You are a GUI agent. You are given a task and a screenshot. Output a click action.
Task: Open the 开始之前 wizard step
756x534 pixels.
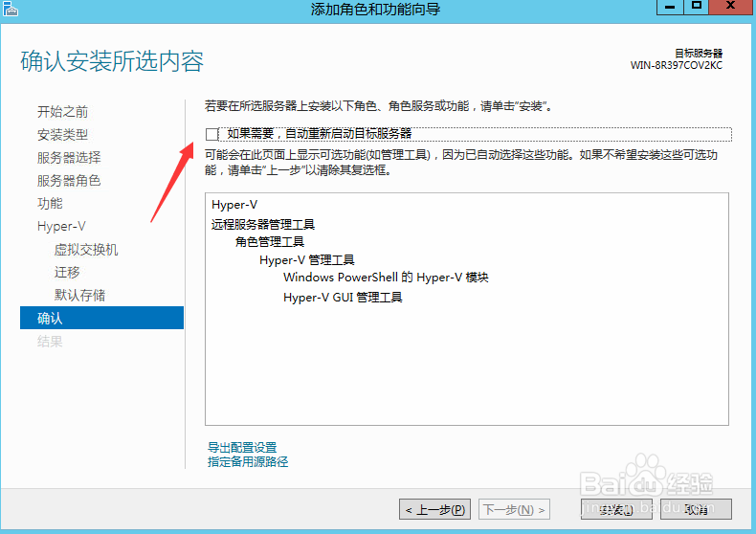[62, 112]
